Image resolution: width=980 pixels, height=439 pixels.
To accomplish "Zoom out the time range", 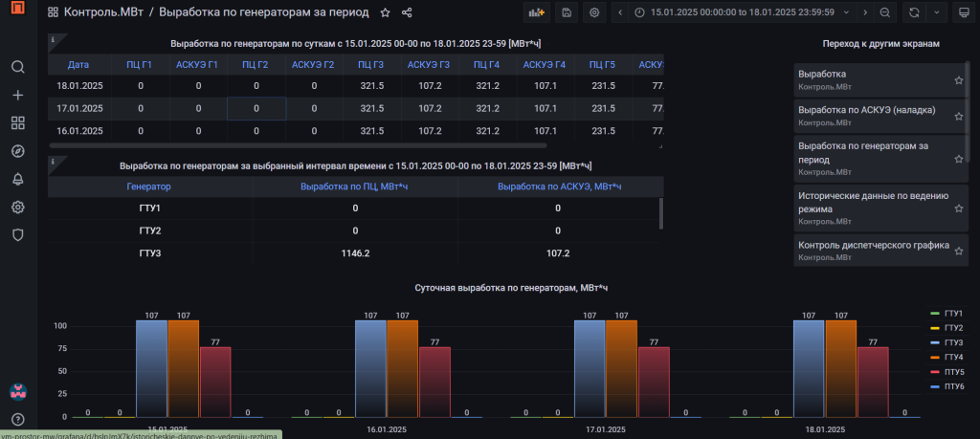I will [x=884, y=13].
